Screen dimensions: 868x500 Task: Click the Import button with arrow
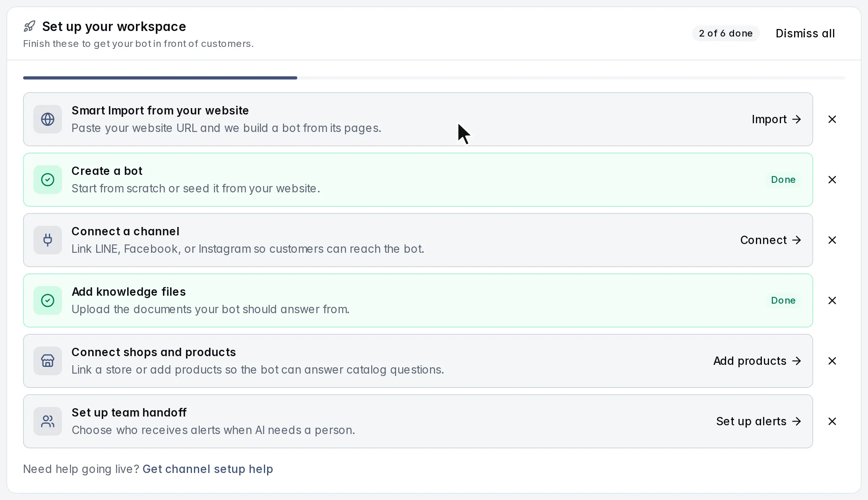(x=776, y=119)
